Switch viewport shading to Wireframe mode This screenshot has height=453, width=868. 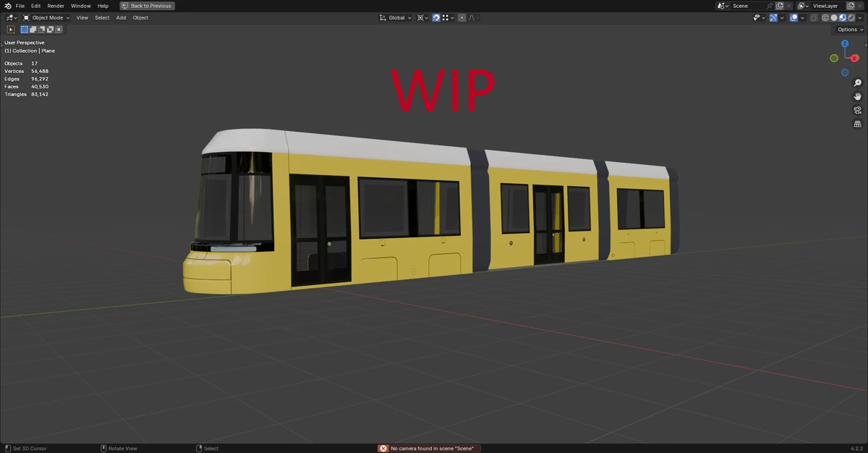pos(825,17)
